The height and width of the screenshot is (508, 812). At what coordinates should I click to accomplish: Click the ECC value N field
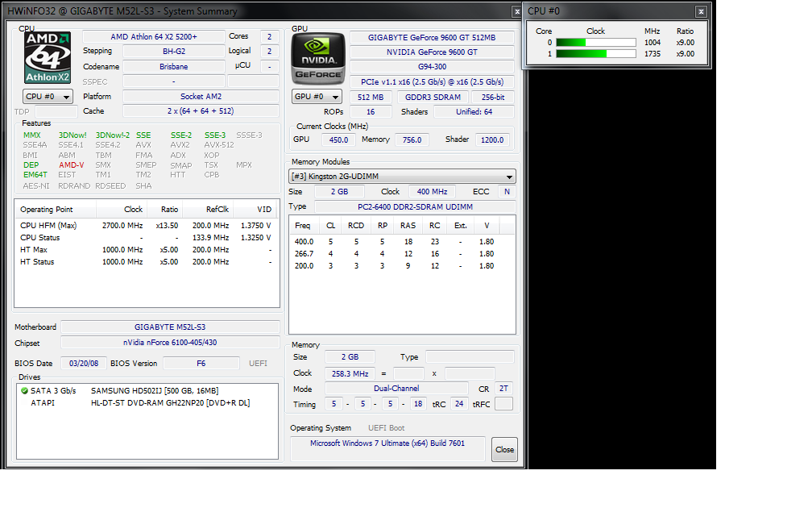click(507, 192)
